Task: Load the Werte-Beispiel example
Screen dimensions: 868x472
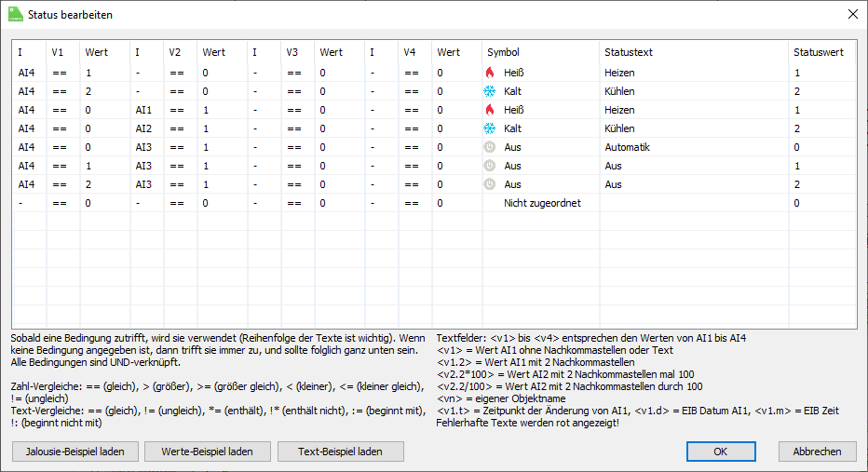Action: [x=207, y=452]
